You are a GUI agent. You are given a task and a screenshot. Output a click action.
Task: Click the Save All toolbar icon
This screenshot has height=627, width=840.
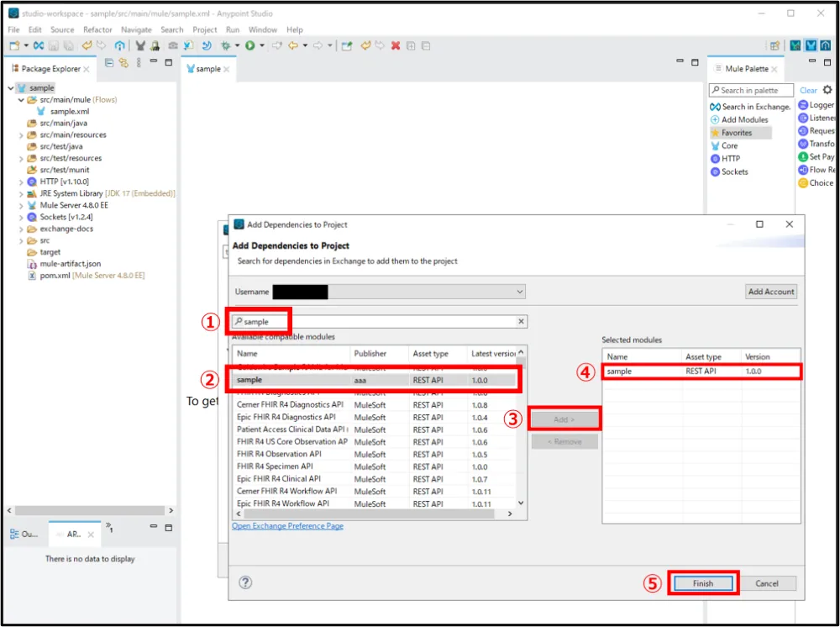69,46
